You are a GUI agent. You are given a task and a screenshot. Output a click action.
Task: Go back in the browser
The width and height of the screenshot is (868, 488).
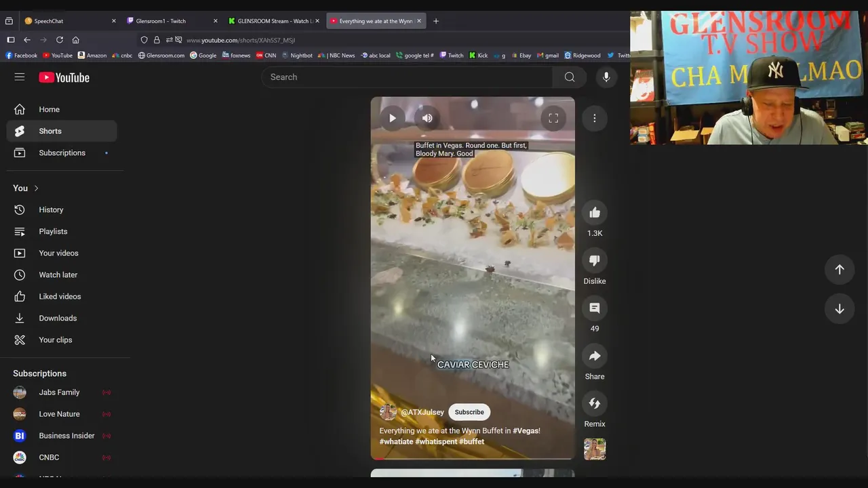27,40
